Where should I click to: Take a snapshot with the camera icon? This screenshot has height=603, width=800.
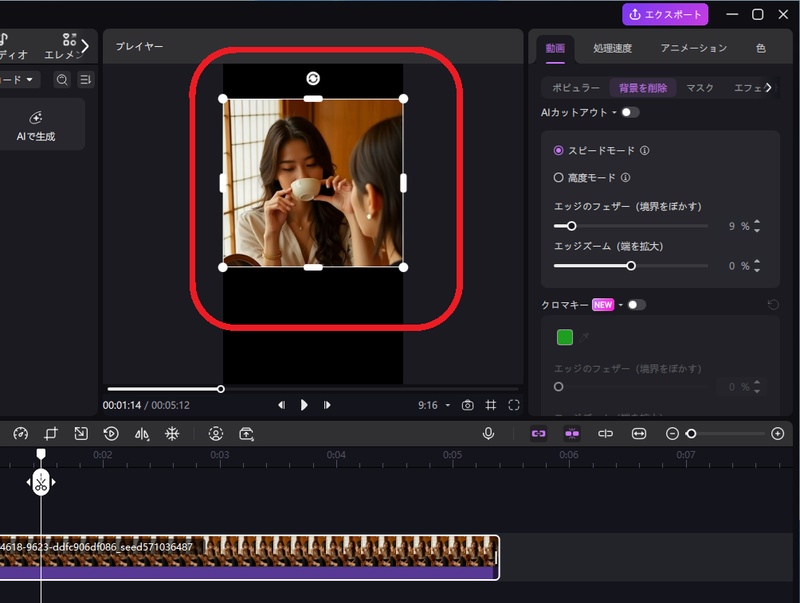tap(467, 405)
